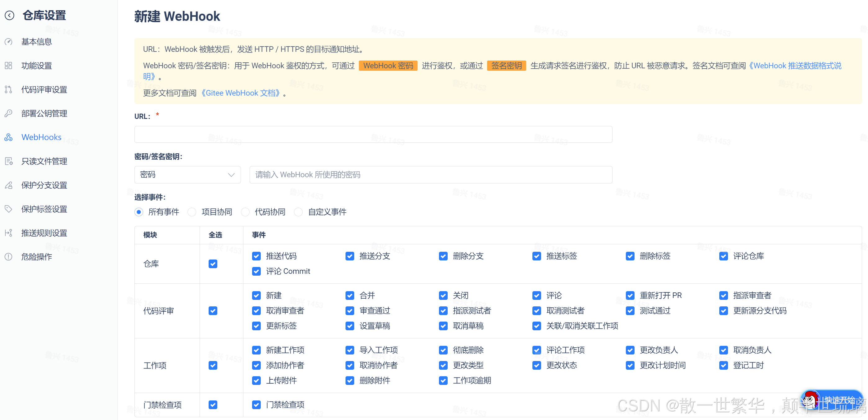Uncheck the 门禁检查项 event checkbox
Screen dimensions: 868x420
click(x=256, y=405)
